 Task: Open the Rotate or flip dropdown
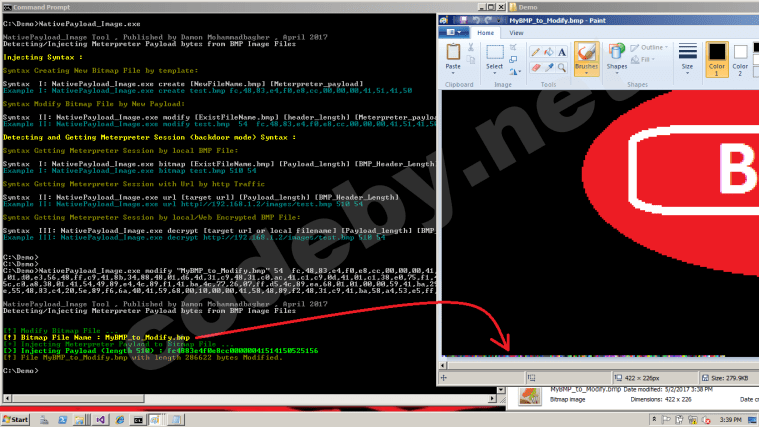tap(515, 72)
